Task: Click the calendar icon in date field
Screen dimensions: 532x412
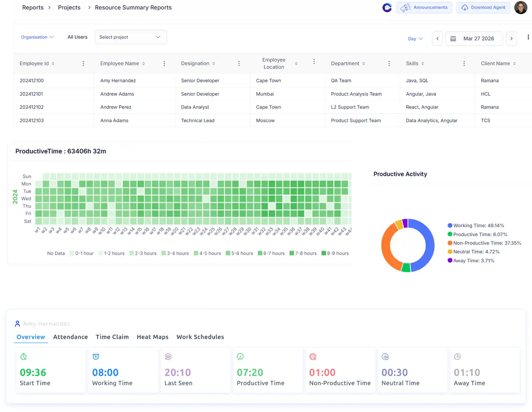Action: [x=453, y=38]
